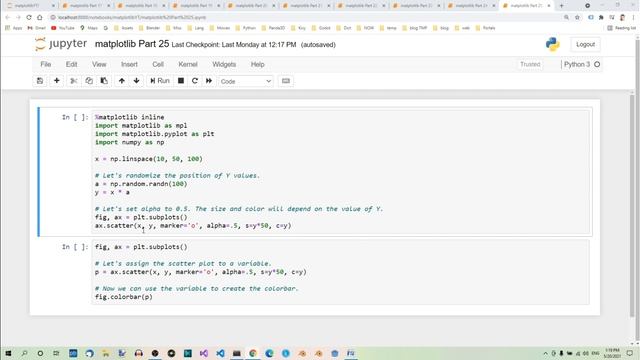Viewport: 640px width, 360px height.
Task: Bookmark this page with the star icon
Action: (577, 18)
